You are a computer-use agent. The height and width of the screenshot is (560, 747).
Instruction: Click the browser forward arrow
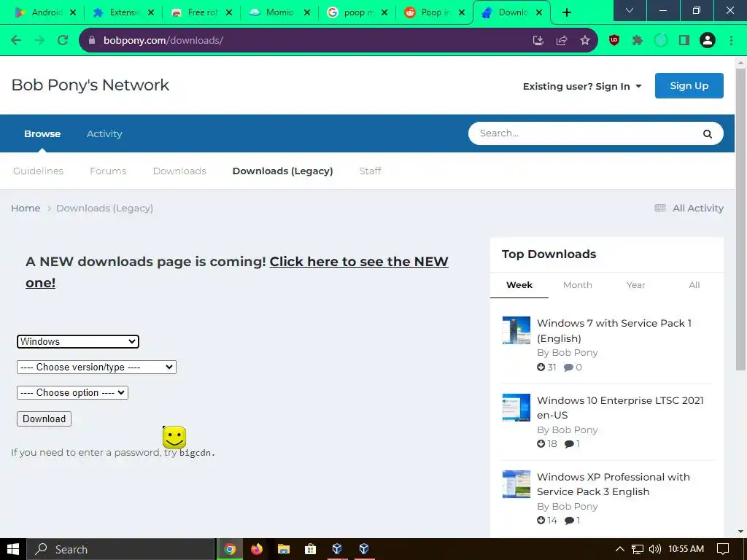pyautogui.click(x=39, y=41)
